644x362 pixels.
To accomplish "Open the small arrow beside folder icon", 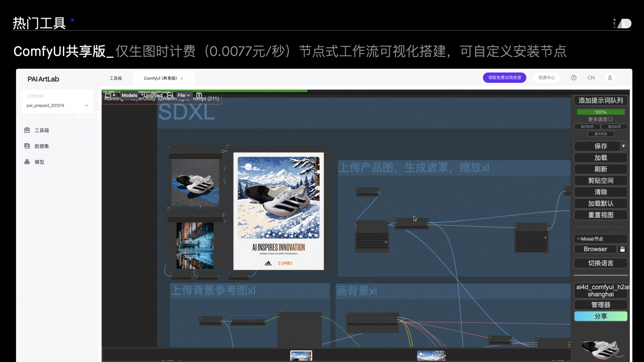I will coord(114,96).
